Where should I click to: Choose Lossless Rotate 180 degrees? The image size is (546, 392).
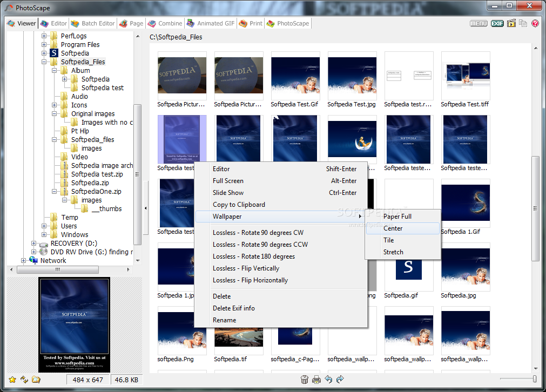tap(281, 256)
